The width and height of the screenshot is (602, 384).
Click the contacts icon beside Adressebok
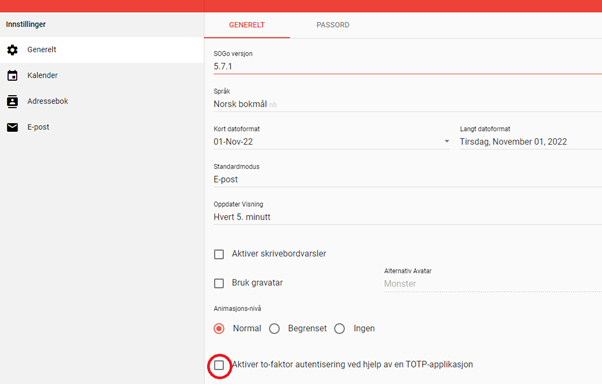[x=12, y=101]
